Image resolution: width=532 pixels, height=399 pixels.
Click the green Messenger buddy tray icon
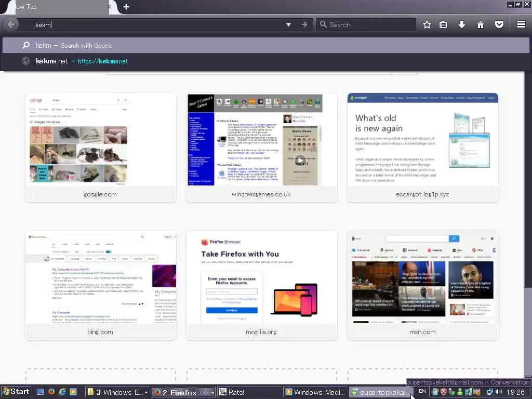pyautogui.click(x=460, y=392)
